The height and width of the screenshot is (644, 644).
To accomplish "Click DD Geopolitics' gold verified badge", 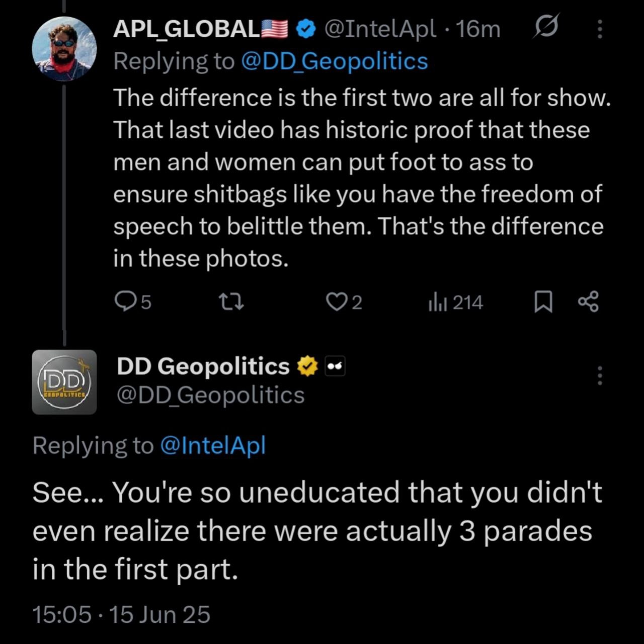I will 308,366.
